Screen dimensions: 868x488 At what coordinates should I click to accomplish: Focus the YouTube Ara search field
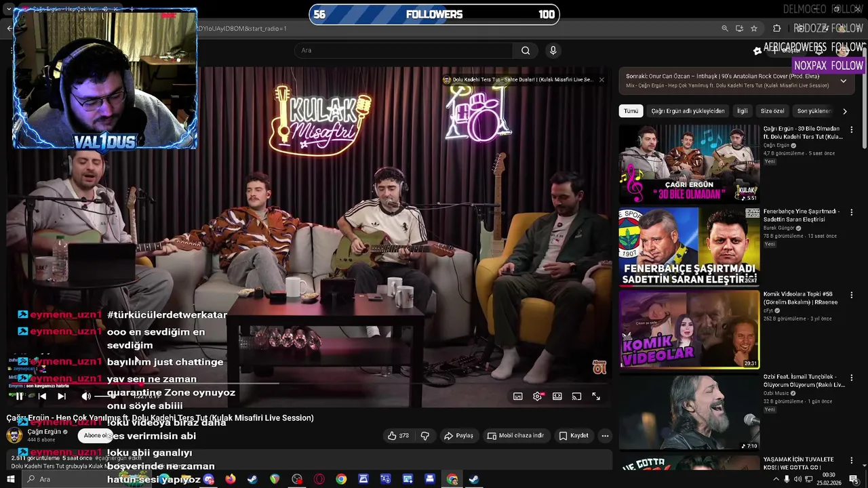[x=404, y=50]
